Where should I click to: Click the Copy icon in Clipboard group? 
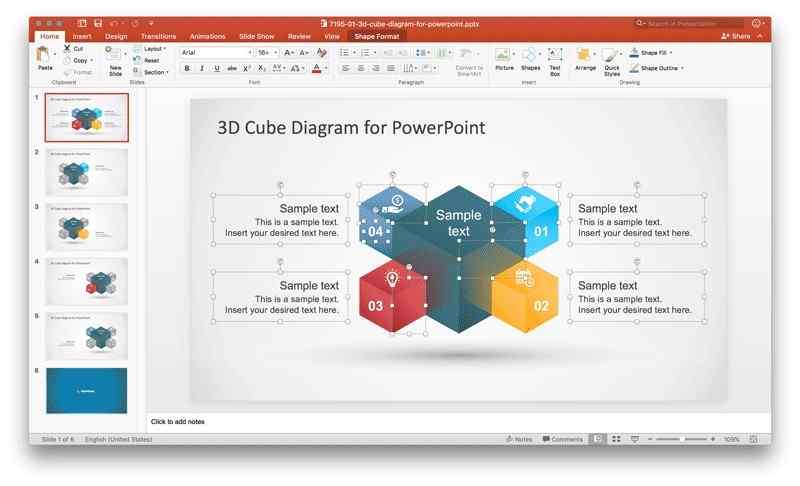(x=67, y=60)
